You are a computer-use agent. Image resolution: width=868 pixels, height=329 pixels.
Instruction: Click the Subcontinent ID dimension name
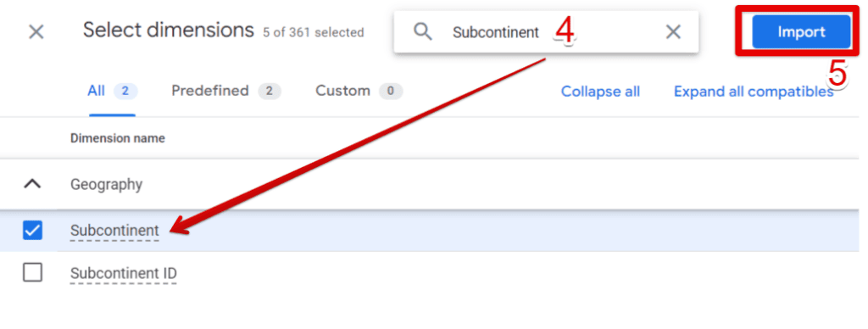[124, 273]
